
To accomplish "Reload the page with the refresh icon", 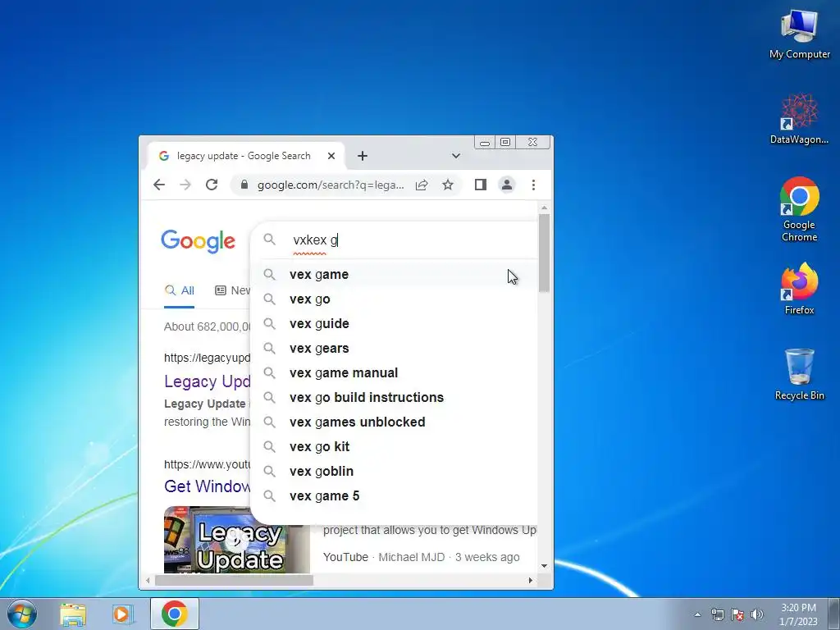I will (212, 185).
